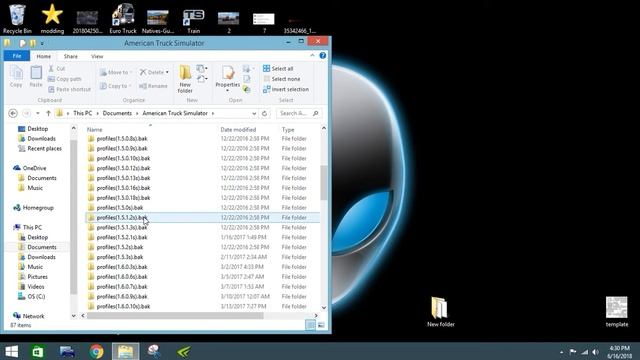Click the Search box field
Viewport: 640px width, 360px height.
click(299, 113)
